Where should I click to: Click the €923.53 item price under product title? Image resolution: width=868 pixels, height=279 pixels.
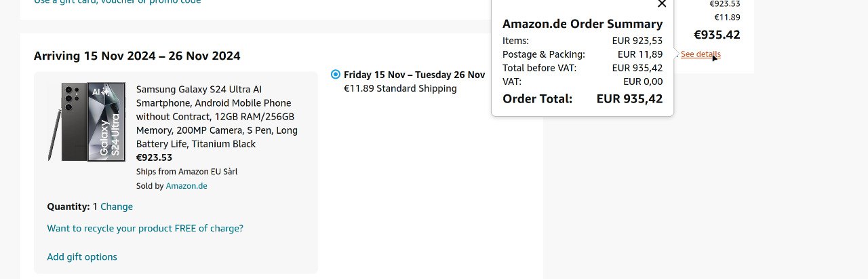[154, 157]
